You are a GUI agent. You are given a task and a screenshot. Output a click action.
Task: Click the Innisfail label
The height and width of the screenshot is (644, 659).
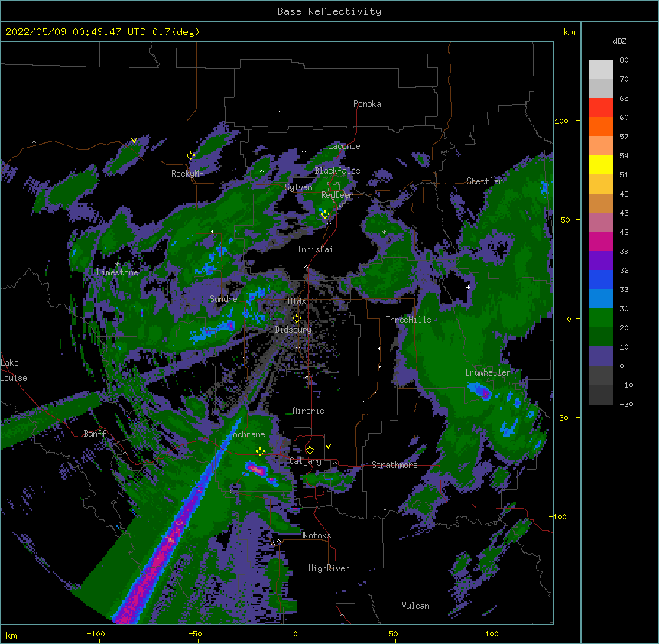point(317,249)
